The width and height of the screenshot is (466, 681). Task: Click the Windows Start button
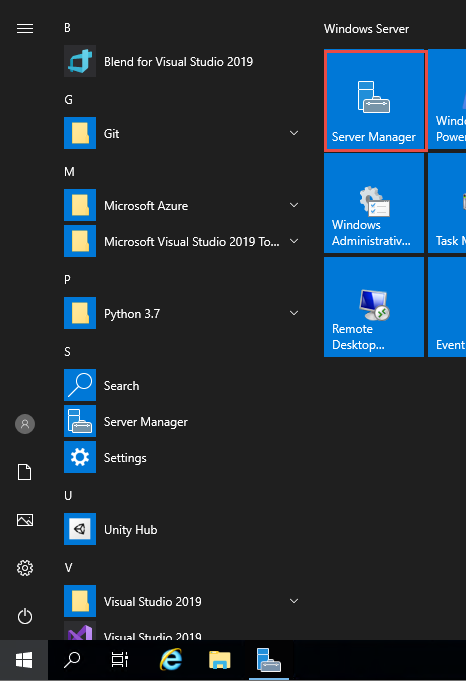24,660
